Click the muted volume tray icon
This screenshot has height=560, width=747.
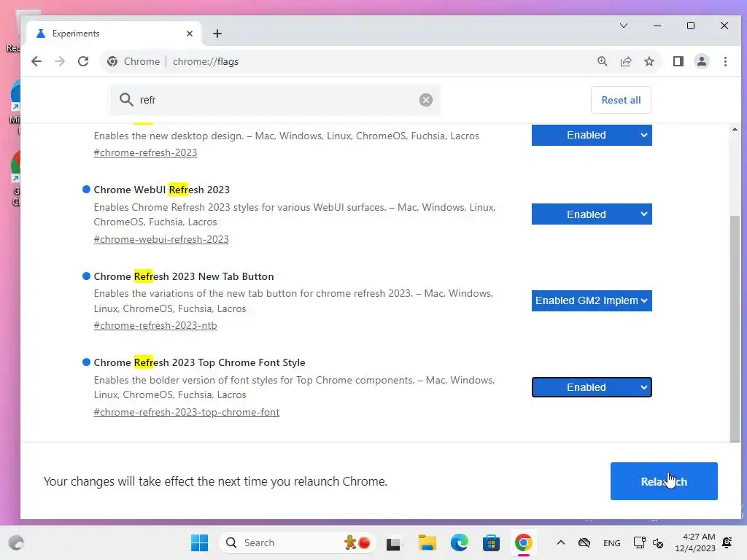click(658, 542)
